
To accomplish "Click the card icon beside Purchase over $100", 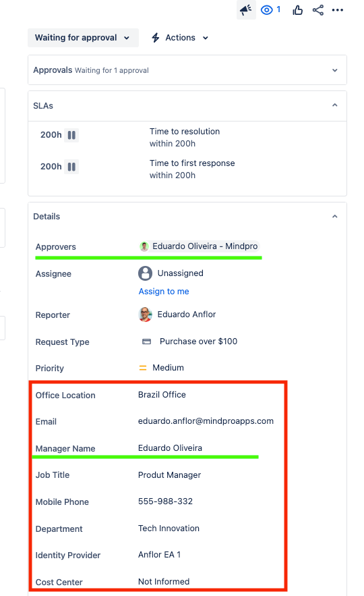I will (146, 342).
